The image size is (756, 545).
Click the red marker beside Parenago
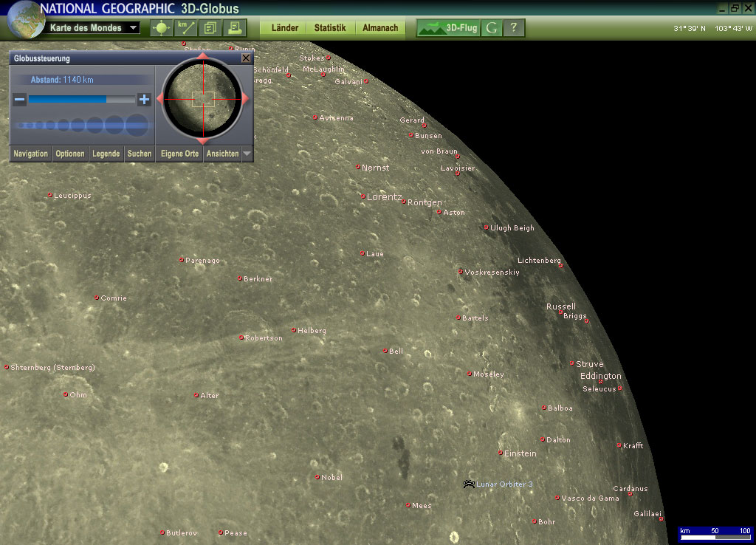click(x=182, y=259)
